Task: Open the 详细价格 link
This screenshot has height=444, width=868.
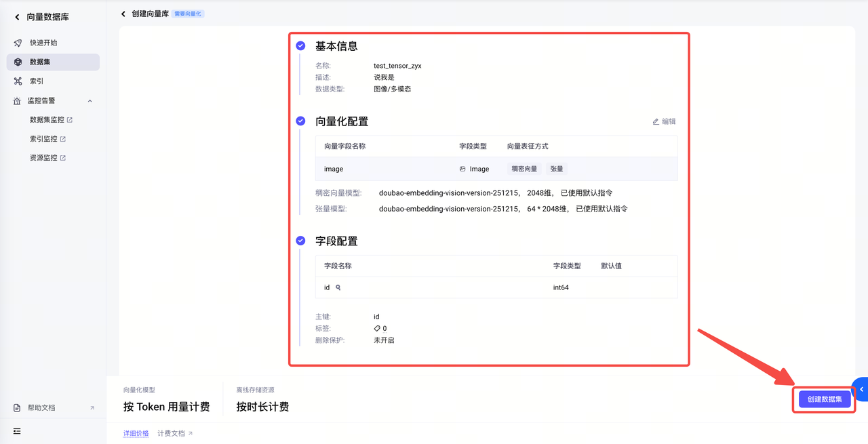Action: coord(136,433)
